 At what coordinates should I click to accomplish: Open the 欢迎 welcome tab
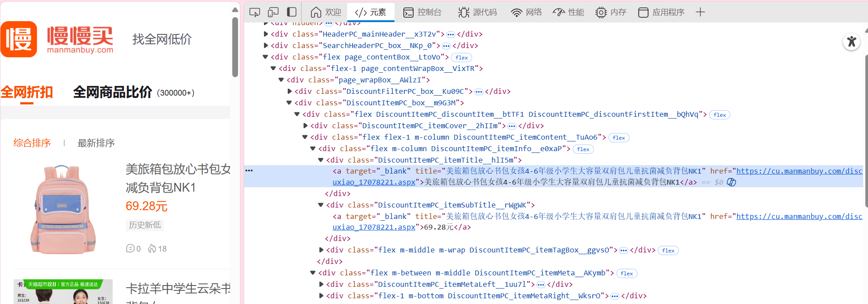pos(326,12)
